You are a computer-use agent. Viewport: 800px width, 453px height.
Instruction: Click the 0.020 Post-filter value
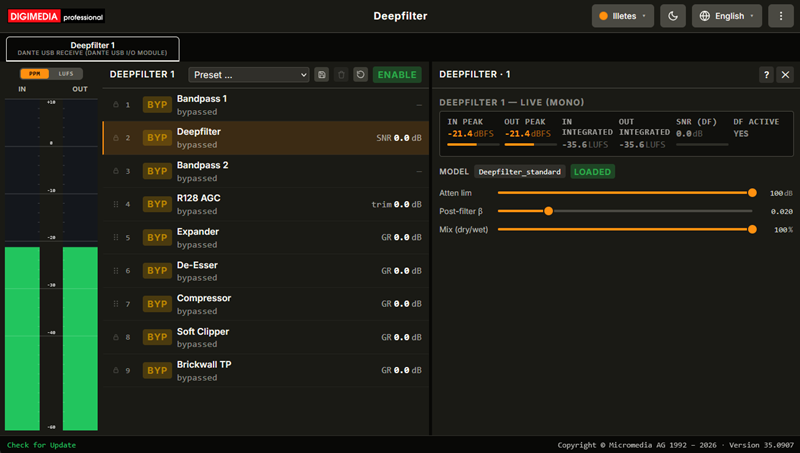[782, 211]
